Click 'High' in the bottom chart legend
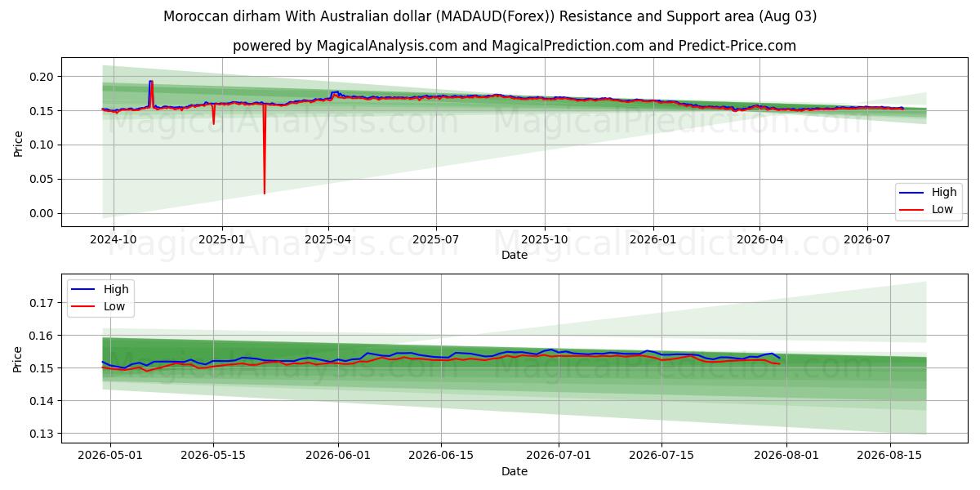Viewport: 980px width, 490px height. click(x=116, y=289)
